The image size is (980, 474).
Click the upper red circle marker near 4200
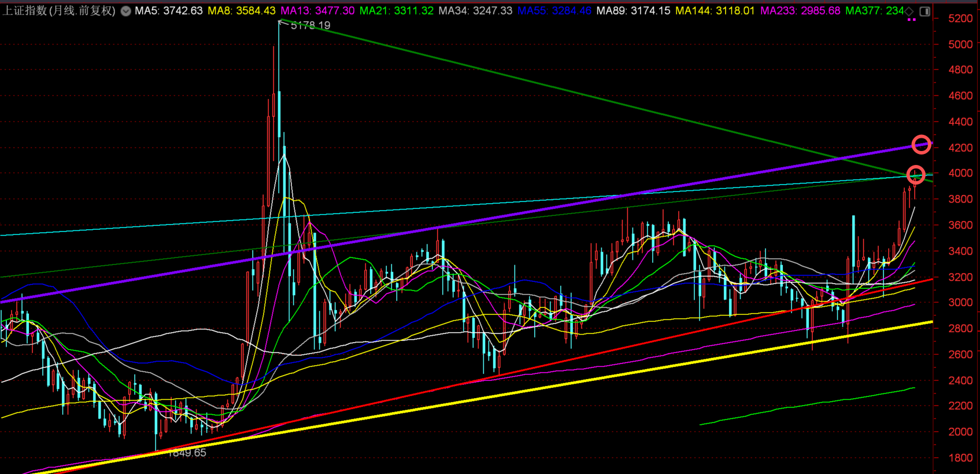921,144
